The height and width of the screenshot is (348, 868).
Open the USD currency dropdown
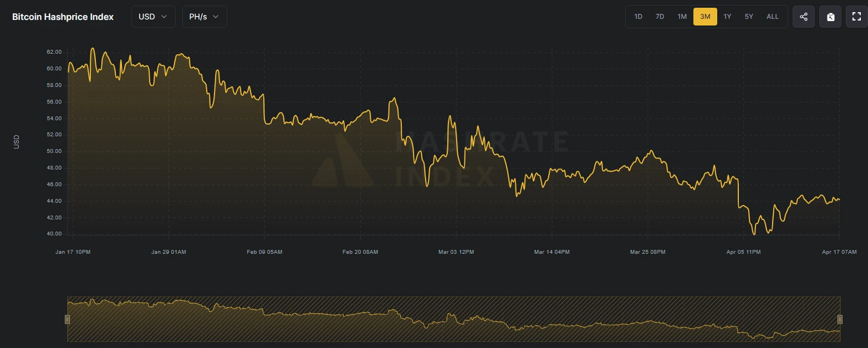click(x=154, y=17)
